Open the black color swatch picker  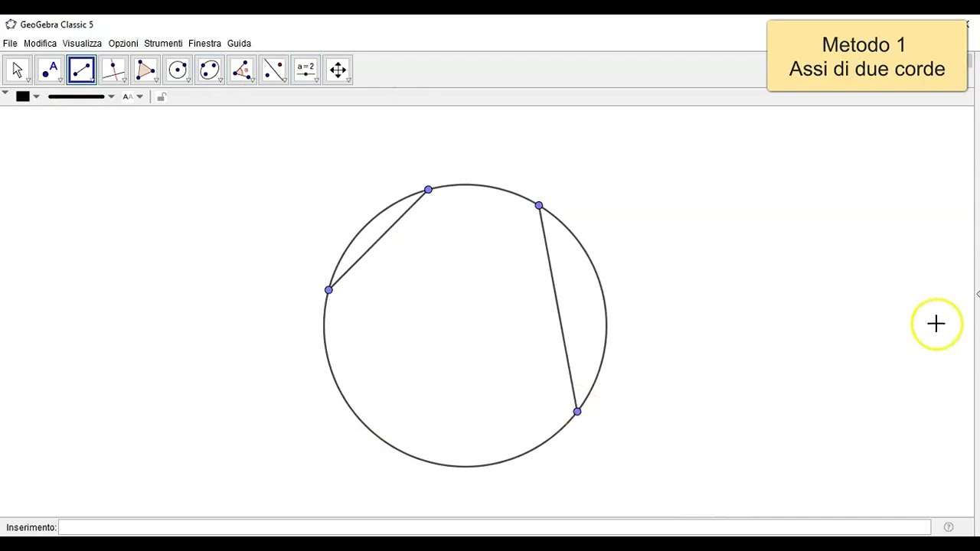[x=22, y=96]
